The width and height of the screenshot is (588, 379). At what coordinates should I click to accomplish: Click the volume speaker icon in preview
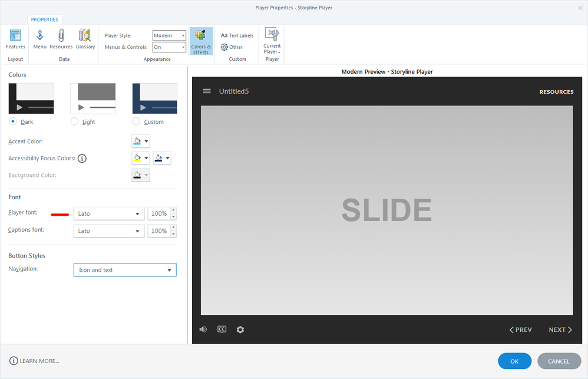pos(203,329)
